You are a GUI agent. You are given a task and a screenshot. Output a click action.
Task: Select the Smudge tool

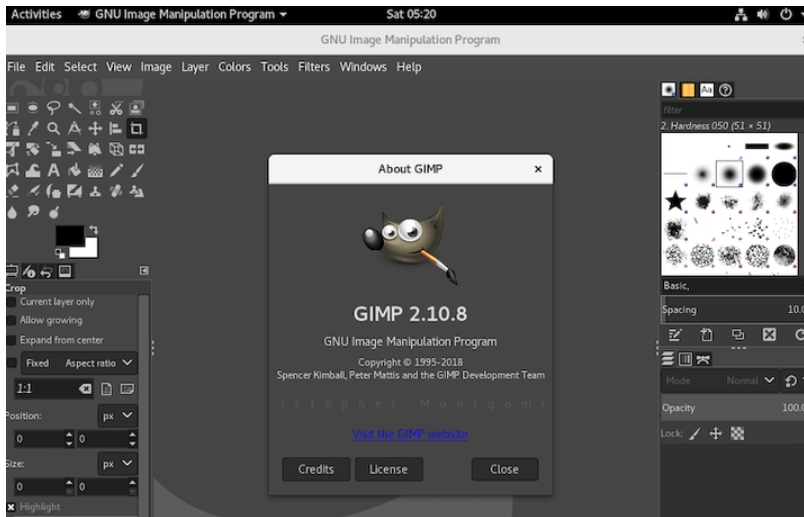(33, 211)
